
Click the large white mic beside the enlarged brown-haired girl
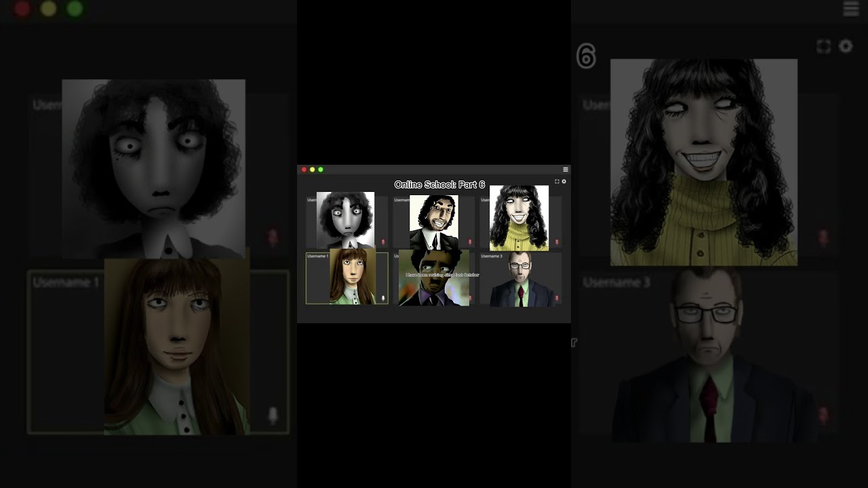point(273,415)
